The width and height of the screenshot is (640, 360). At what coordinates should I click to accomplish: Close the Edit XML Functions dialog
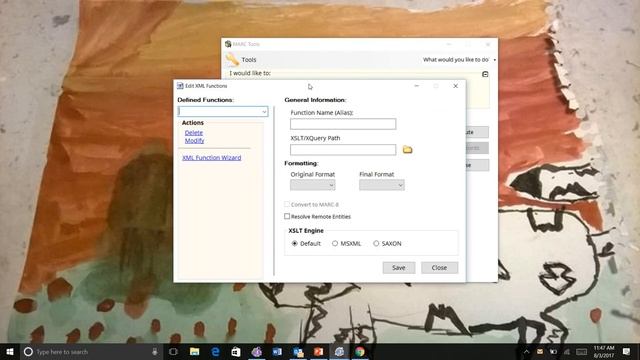coord(456,86)
